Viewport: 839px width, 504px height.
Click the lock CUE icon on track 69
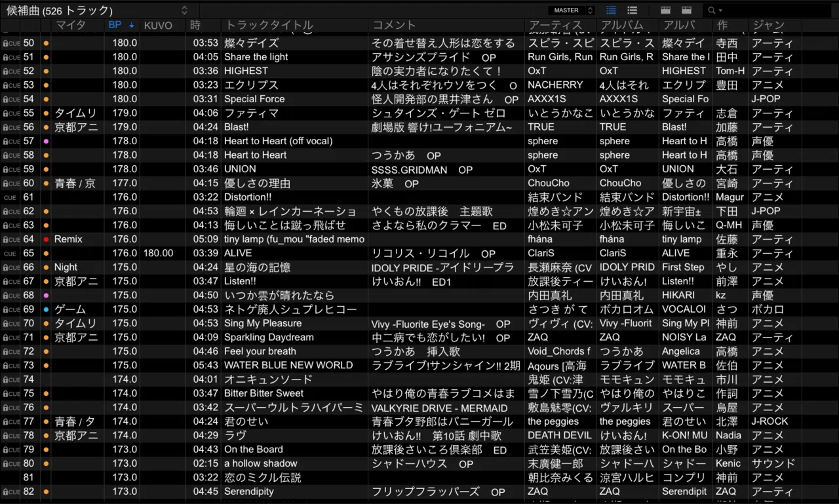point(10,309)
